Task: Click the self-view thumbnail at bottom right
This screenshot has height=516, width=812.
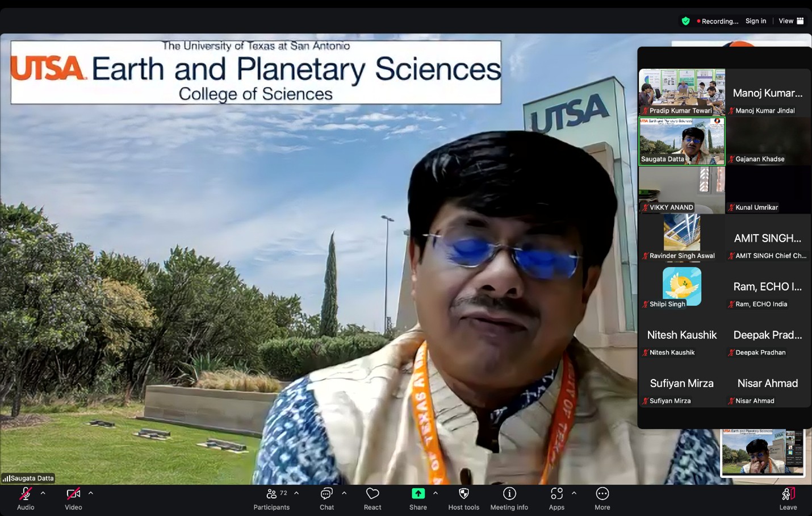Action: click(762, 452)
